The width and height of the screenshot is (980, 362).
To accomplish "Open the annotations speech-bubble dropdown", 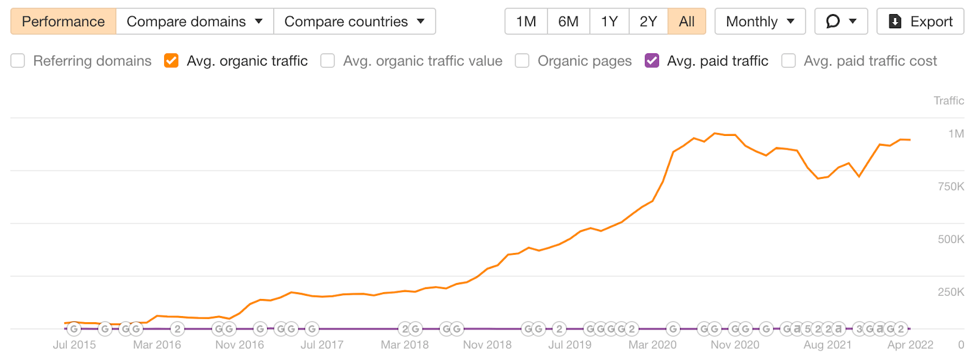I will 841,21.
